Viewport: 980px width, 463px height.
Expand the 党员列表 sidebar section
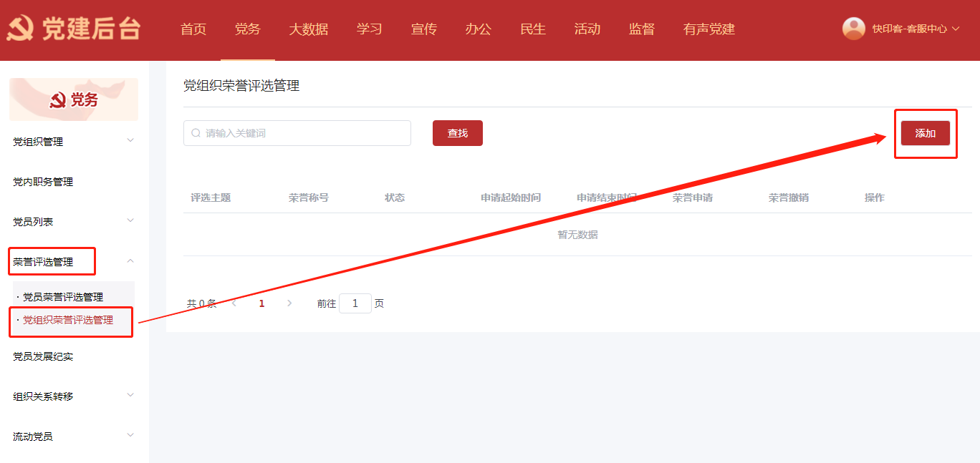click(130, 221)
